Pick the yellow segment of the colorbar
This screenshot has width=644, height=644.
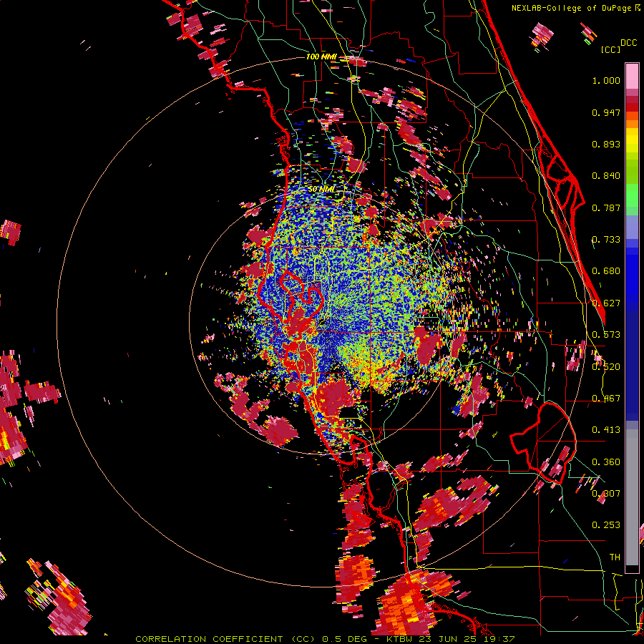point(632,140)
